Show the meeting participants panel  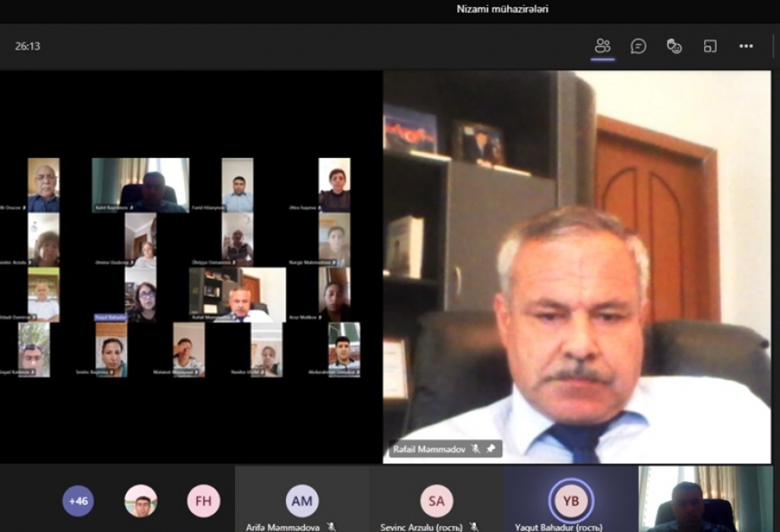pyautogui.click(x=603, y=46)
